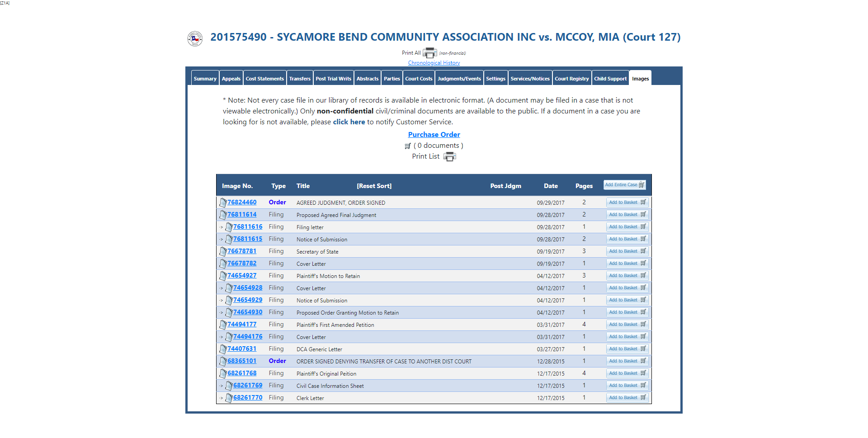Open document icon for image 74654928
868x438 pixels.
(229, 288)
